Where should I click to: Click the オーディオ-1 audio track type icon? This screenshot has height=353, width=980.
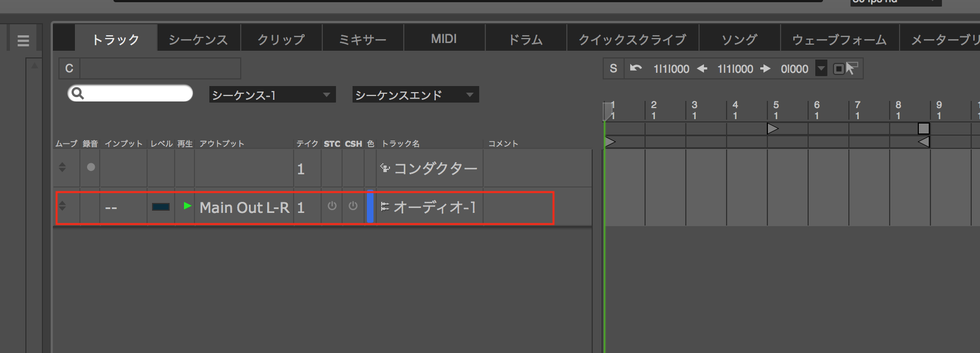tap(385, 207)
